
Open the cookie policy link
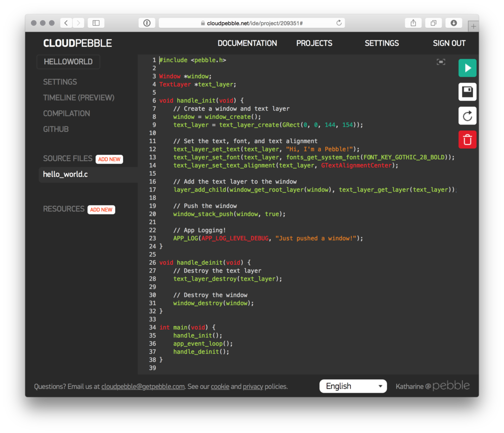click(220, 386)
